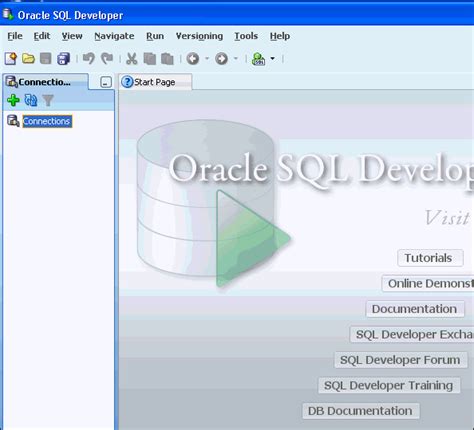474x430 pixels.
Task: Go back with the Back arrow button
Action: coord(193,59)
